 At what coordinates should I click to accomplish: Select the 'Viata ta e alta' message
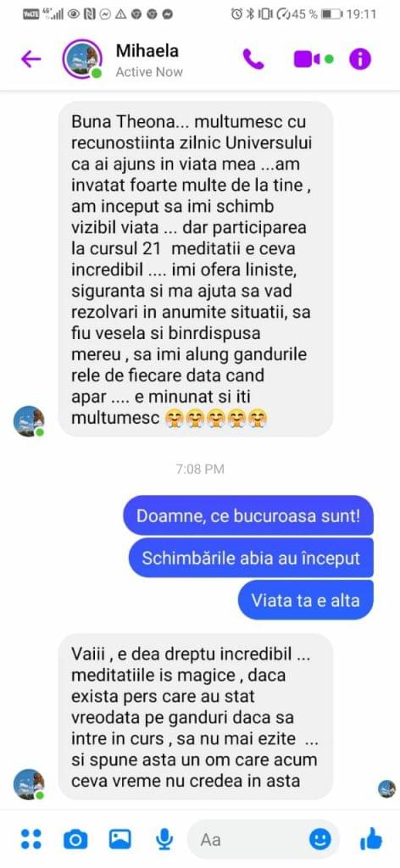coord(305,599)
